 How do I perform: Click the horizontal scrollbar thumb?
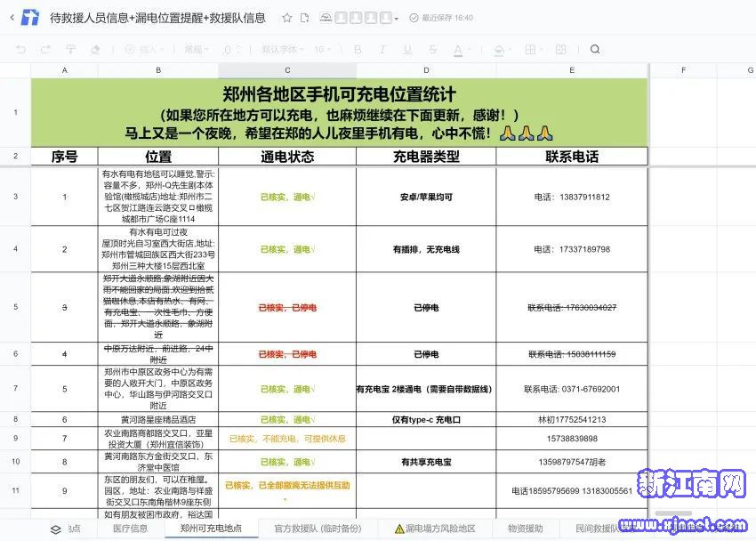point(673,513)
